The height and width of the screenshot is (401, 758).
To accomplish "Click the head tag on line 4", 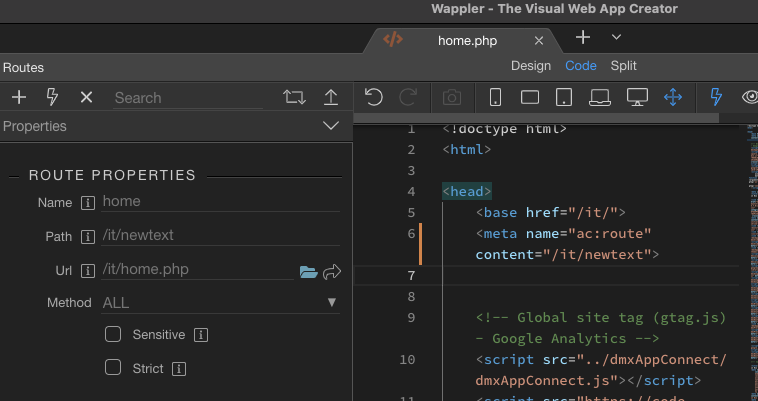I will coord(466,192).
